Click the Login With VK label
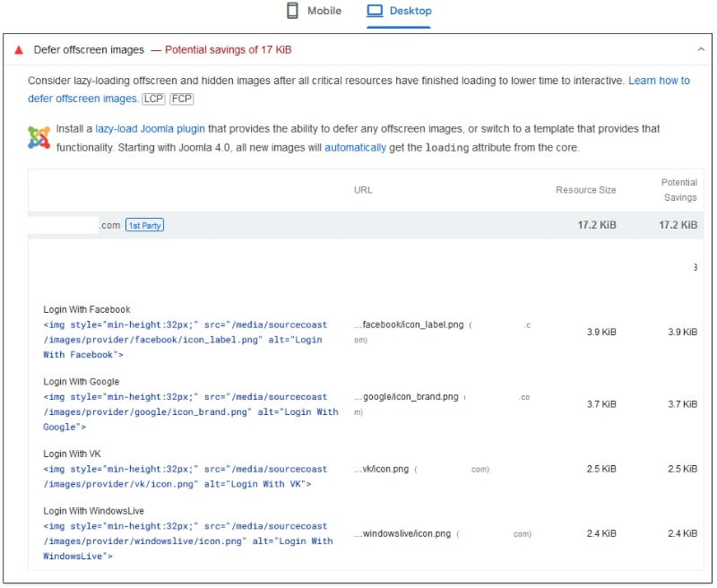 73,454
